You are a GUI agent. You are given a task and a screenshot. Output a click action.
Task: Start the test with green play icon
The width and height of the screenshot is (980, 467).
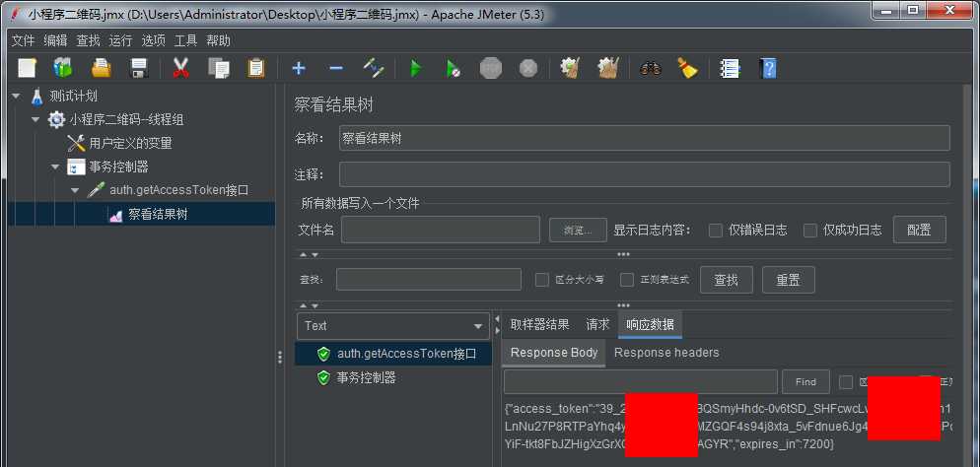(416, 68)
